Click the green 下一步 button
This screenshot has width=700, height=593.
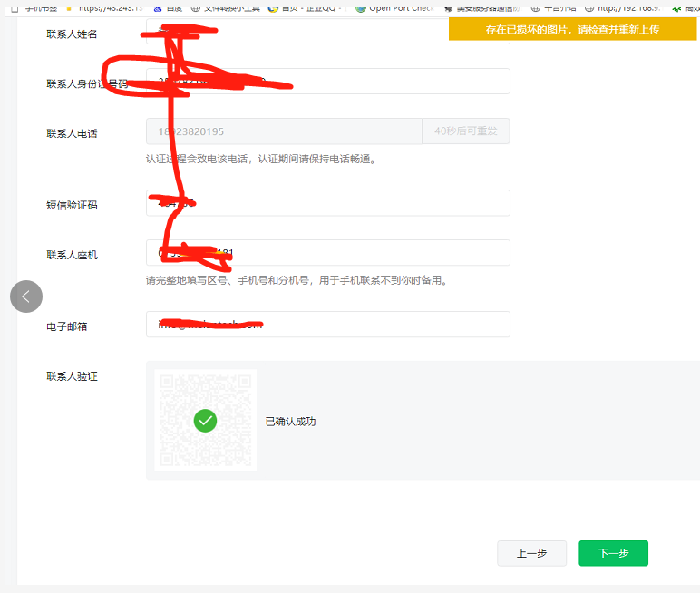click(613, 553)
